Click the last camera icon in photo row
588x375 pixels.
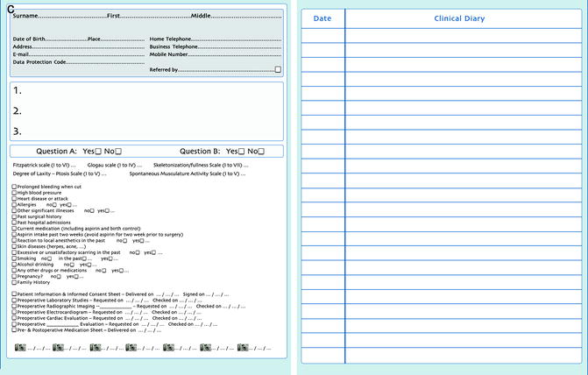point(243,348)
